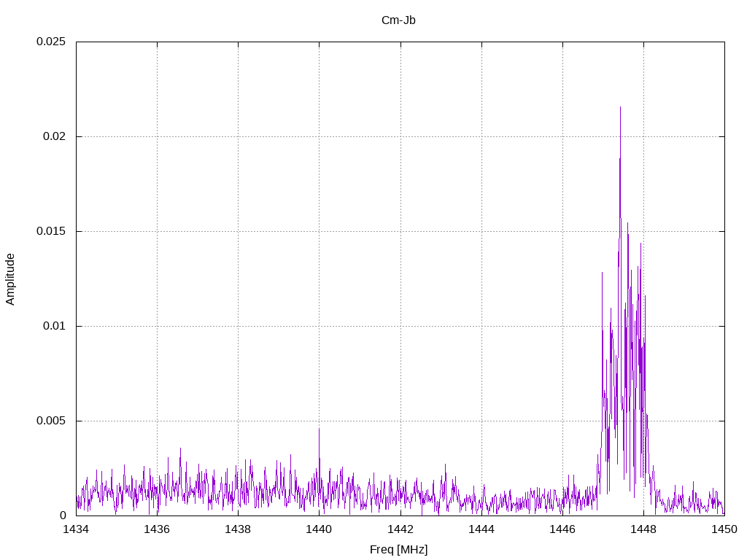
Task: Click the y-axis tick label 0.01
Action: (54, 326)
